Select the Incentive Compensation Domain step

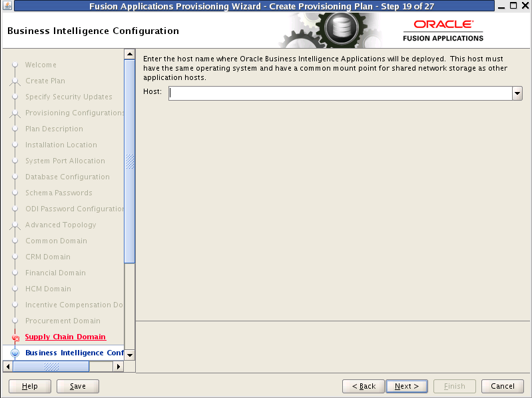(75, 305)
